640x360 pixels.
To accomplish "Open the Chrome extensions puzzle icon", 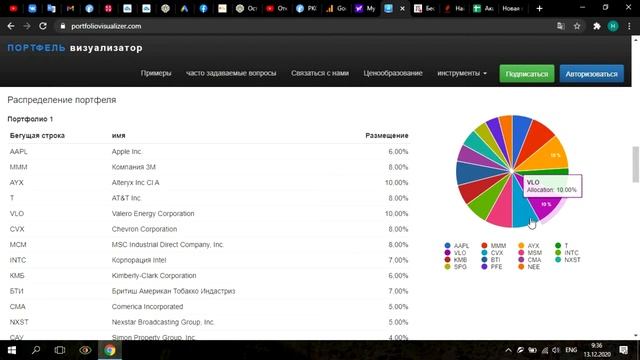I will 597,26.
